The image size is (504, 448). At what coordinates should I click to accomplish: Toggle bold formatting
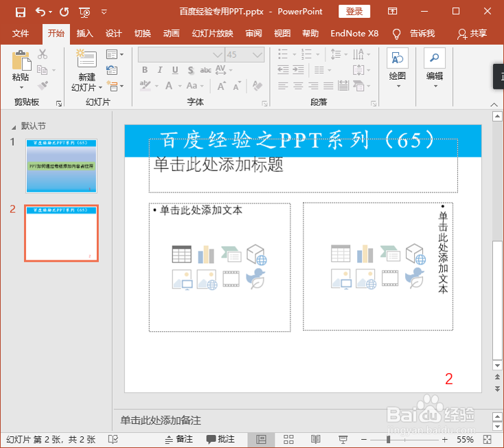click(x=145, y=70)
